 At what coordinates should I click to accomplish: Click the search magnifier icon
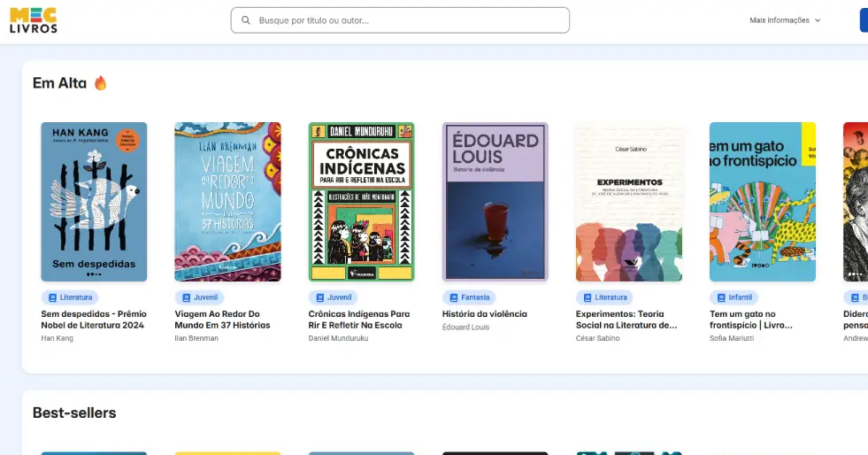pyautogui.click(x=246, y=20)
